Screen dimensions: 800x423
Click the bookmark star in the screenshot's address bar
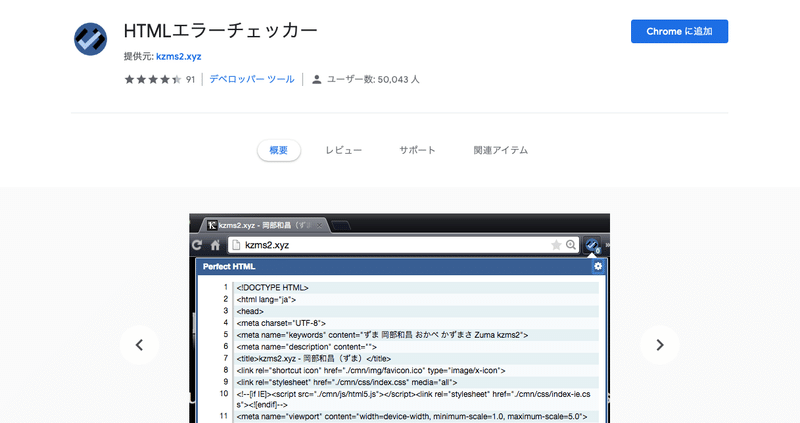click(556, 245)
